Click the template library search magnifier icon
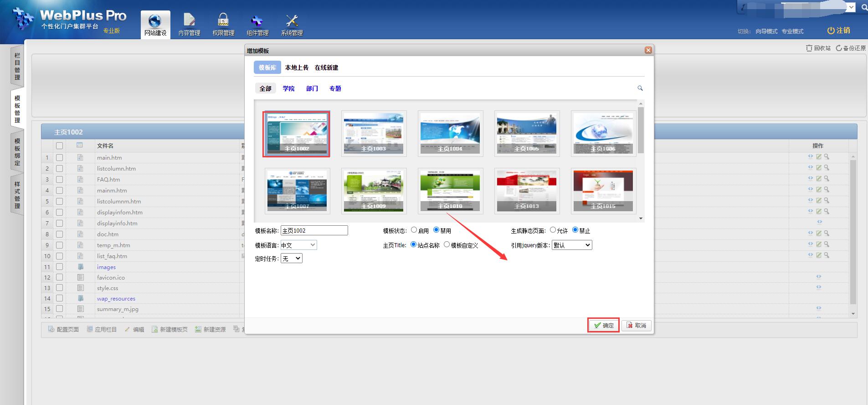 click(640, 88)
